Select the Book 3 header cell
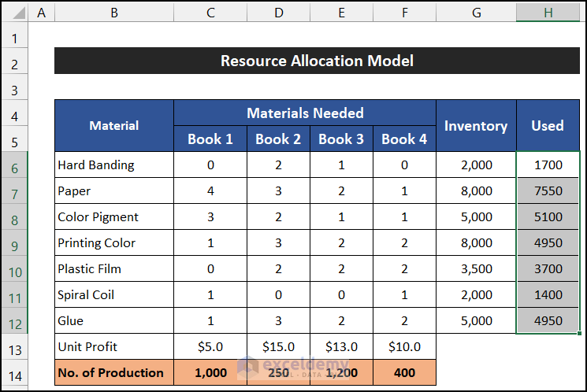 [x=341, y=139]
